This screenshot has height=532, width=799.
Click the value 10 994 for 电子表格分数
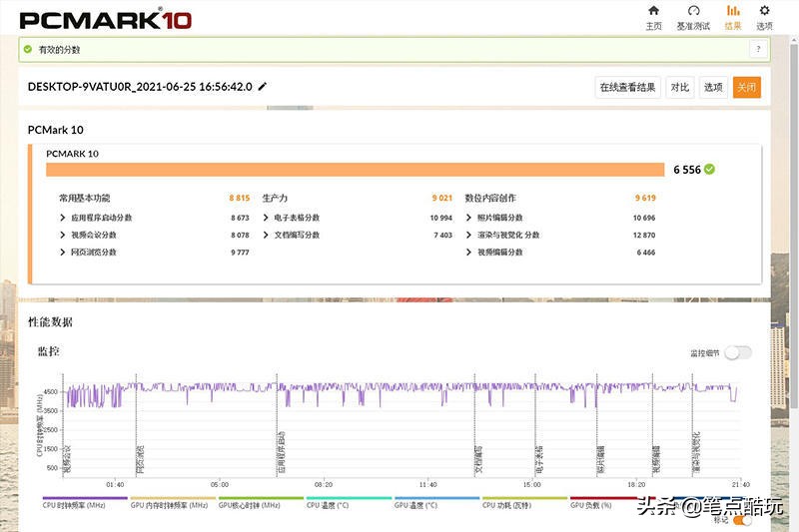tap(440, 218)
